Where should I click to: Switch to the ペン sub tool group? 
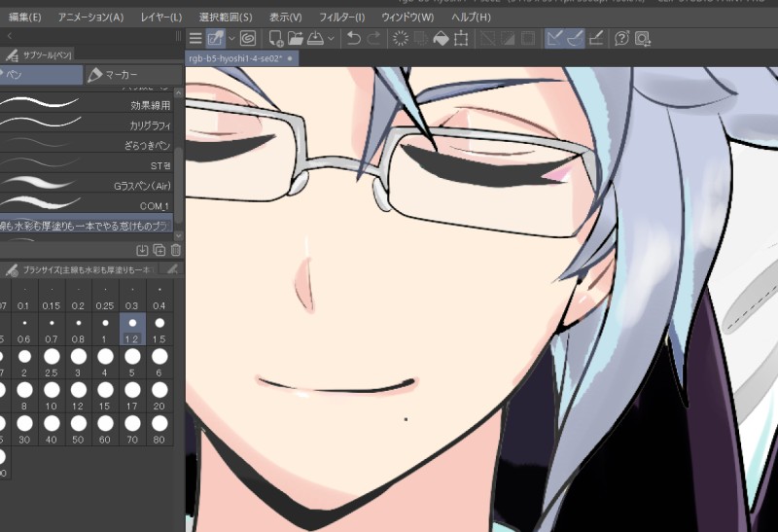point(41,75)
